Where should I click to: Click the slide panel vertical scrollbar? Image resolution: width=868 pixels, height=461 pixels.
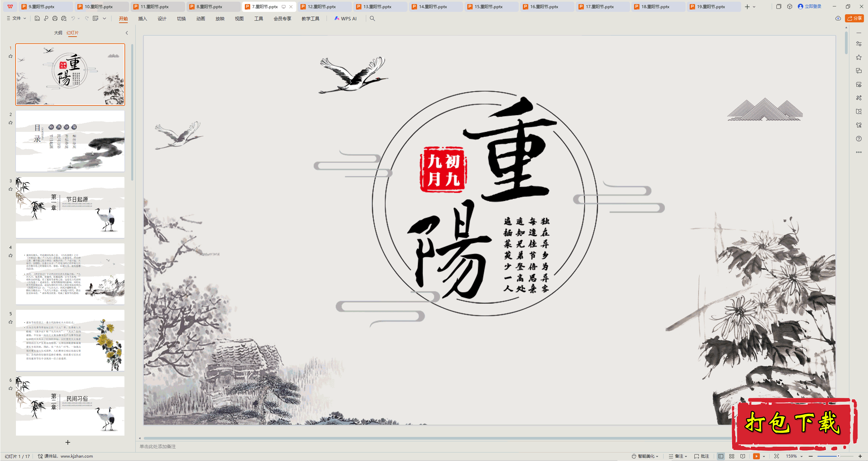pyautogui.click(x=132, y=112)
